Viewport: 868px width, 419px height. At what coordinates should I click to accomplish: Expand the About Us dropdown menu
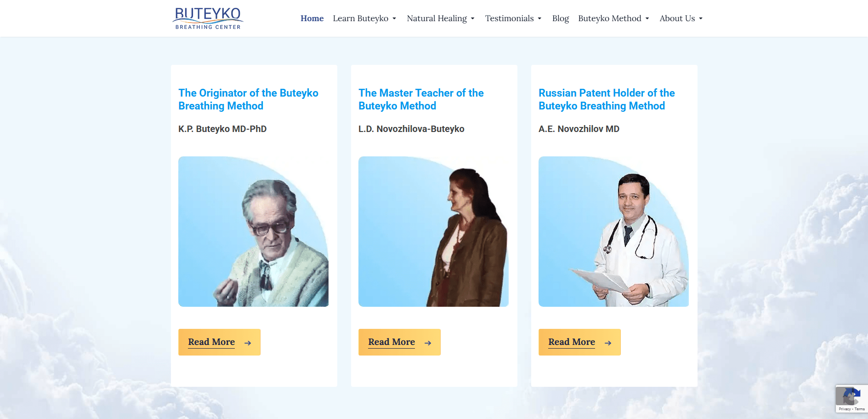[x=681, y=18]
